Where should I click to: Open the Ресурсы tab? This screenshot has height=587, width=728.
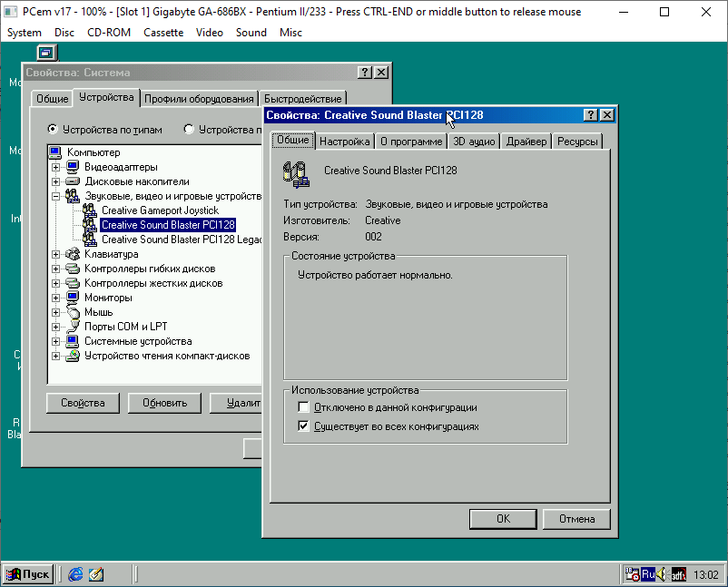[577, 142]
